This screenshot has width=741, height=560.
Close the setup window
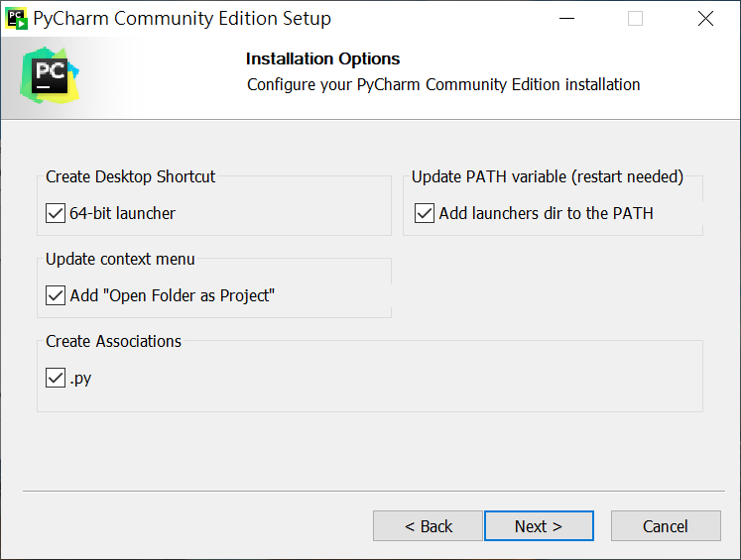coord(705,19)
